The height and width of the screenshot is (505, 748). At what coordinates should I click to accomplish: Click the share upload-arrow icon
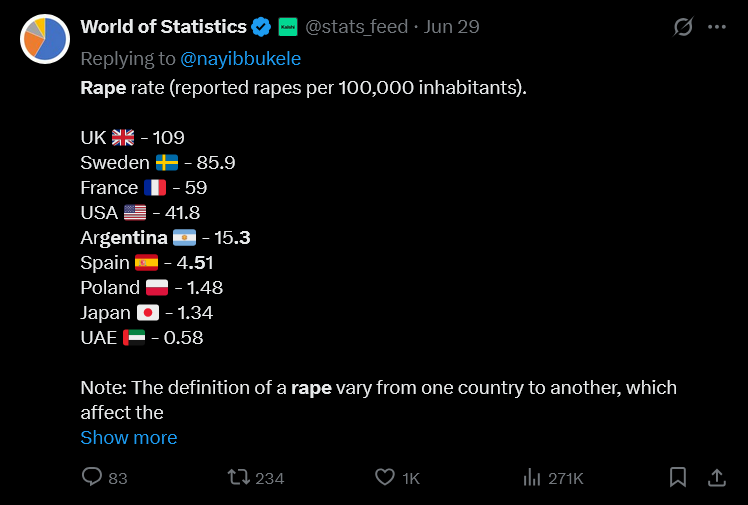[717, 477]
